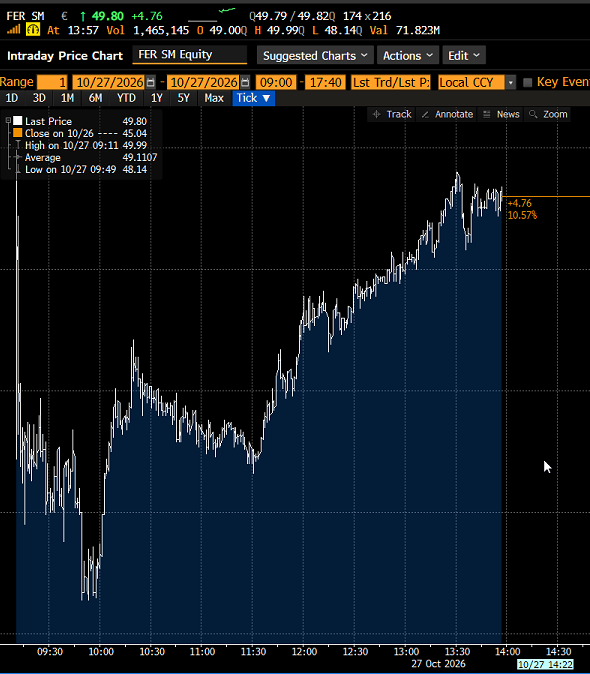Screen dimensions: 590x674
Task: Click the +4.76 10.57% change label
Action: coord(522,209)
